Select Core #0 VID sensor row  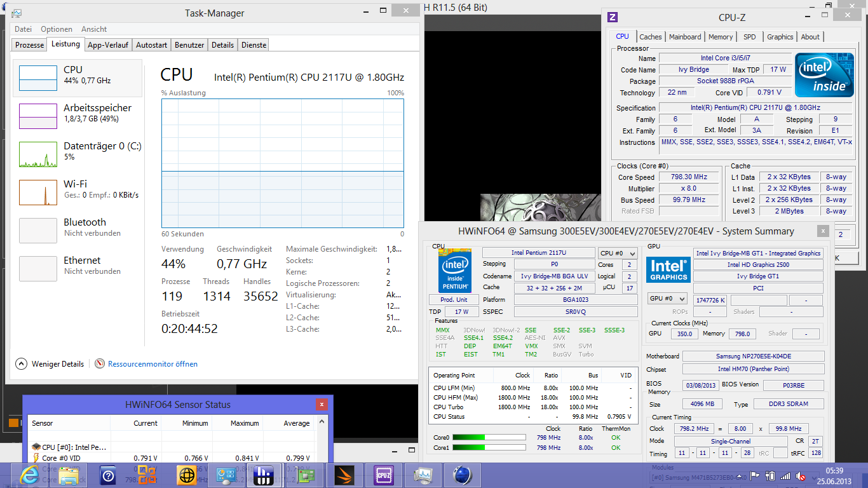coord(172,458)
